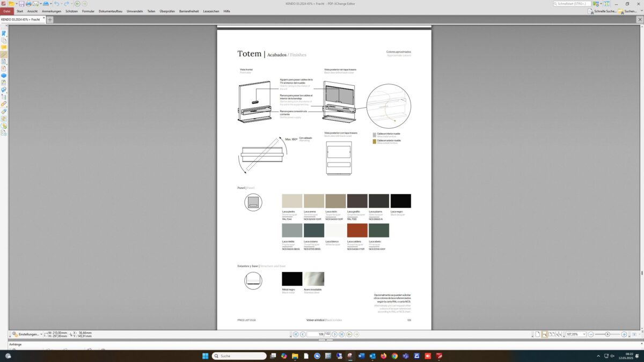
Task: Click green back arrow in bottom navigation
Action: pyautogui.click(x=349, y=334)
